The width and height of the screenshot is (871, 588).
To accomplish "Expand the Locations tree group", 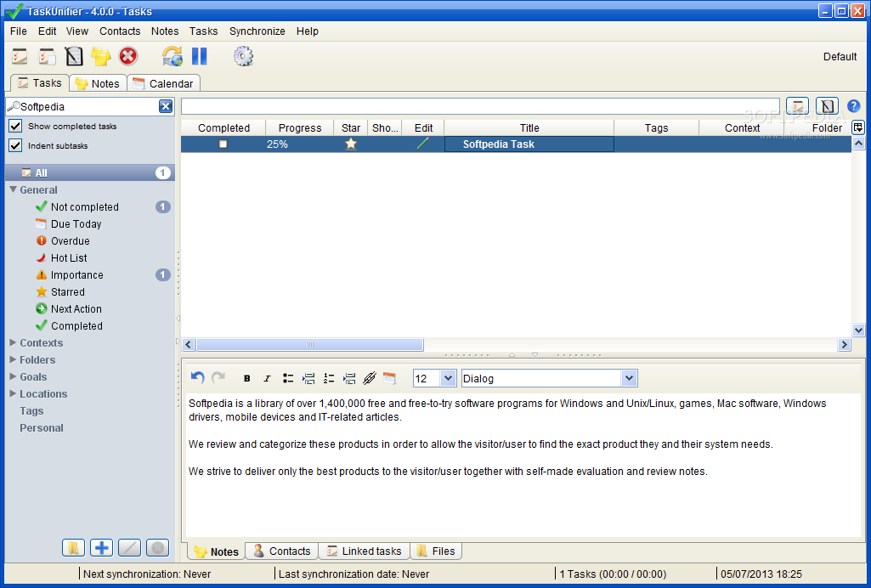I will (13, 393).
